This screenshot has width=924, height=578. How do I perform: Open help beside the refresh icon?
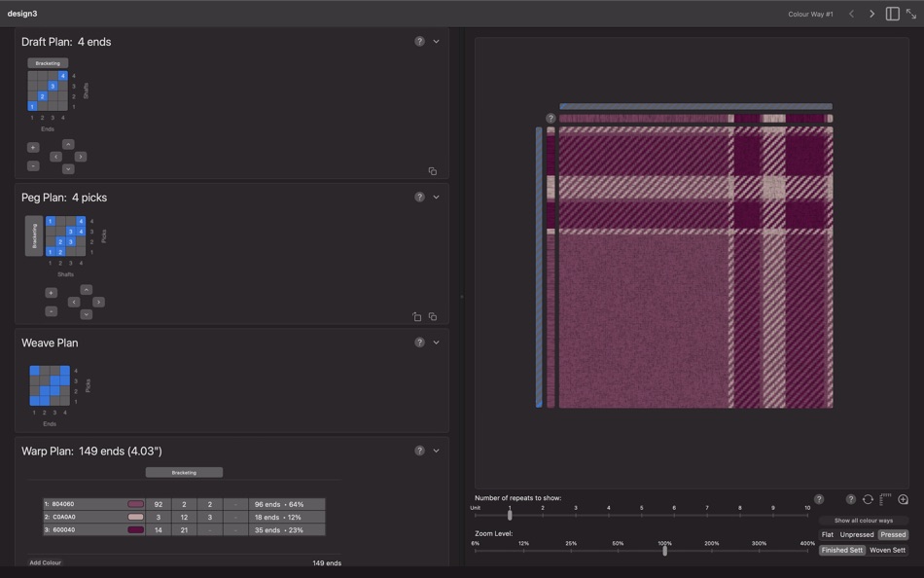pos(850,499)
